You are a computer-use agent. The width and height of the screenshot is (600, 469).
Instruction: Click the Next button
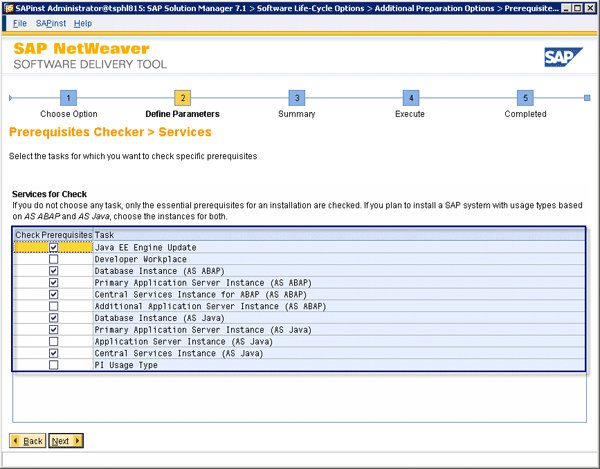(x=66, y=440)
